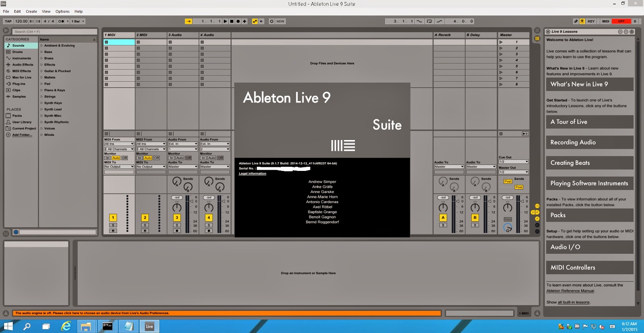The height and width of the screenshot is (333, 644).
Task: Open the File menu
Action: (x=6, y=11)
